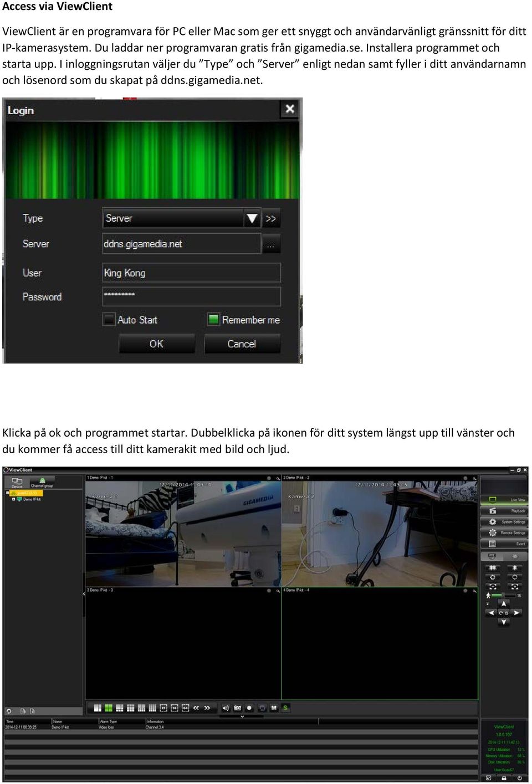The width and height of the screenshot is (532, 784).
Task: Go to next camera page
Action: 207,708
